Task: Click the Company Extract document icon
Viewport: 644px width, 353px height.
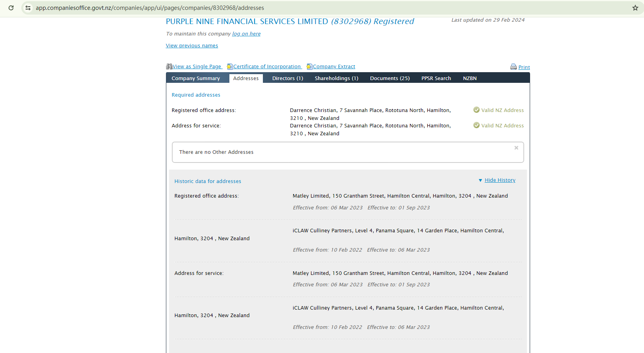Action: click(309, 67)
